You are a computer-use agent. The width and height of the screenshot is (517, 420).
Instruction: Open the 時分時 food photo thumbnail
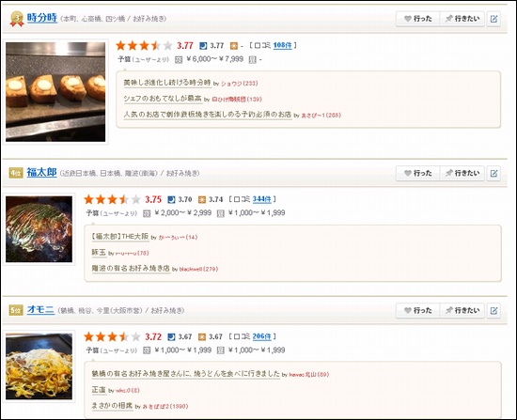[55, 92]
